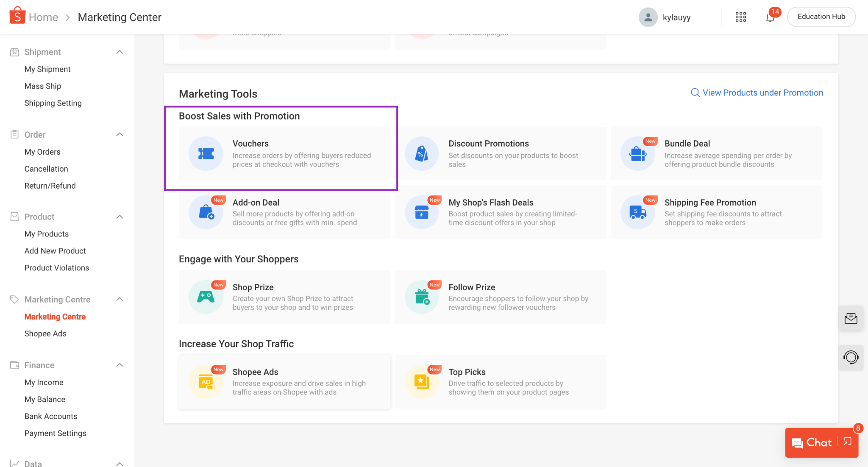This screenshot has height=467, width=868.
Task: Click the My Shop's Flash Deals icon
Action: [421, 212]
